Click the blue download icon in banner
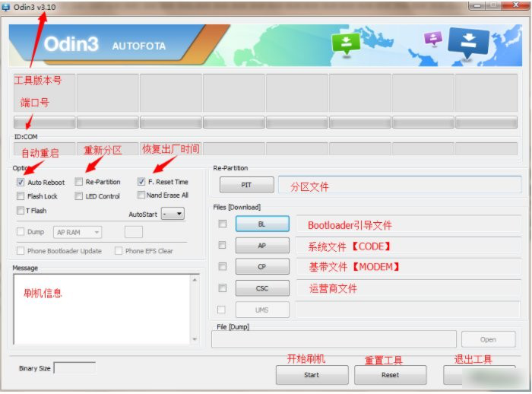Image resolution: width=532 pixels, height=394 pixels. coord(469,42)
